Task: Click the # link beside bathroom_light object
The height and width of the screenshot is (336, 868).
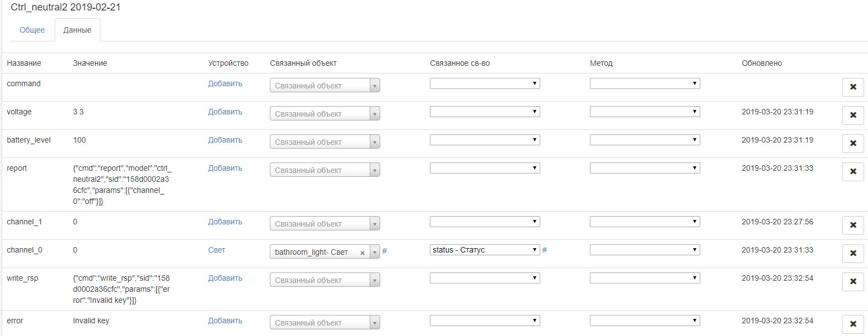Action: tap(385, 251)
